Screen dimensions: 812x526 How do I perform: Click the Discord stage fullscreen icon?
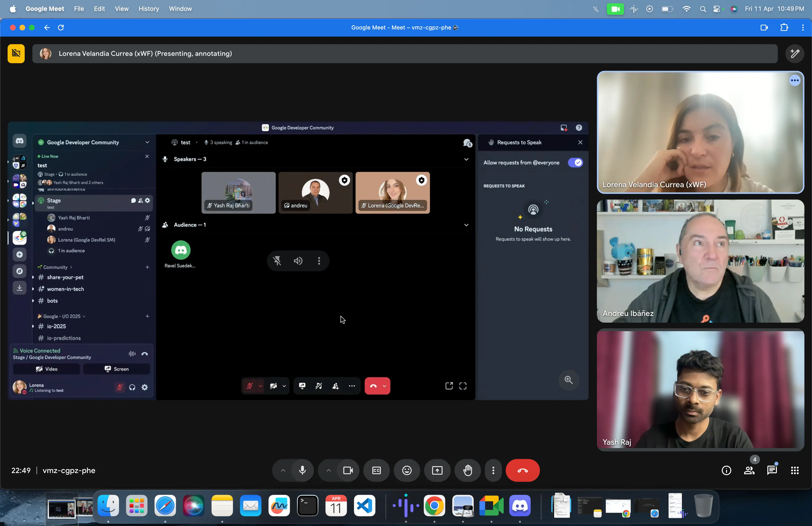[x=463, y=386]
